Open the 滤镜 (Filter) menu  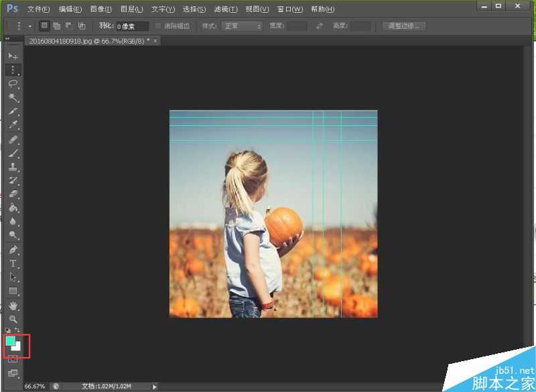pos(225,9)
